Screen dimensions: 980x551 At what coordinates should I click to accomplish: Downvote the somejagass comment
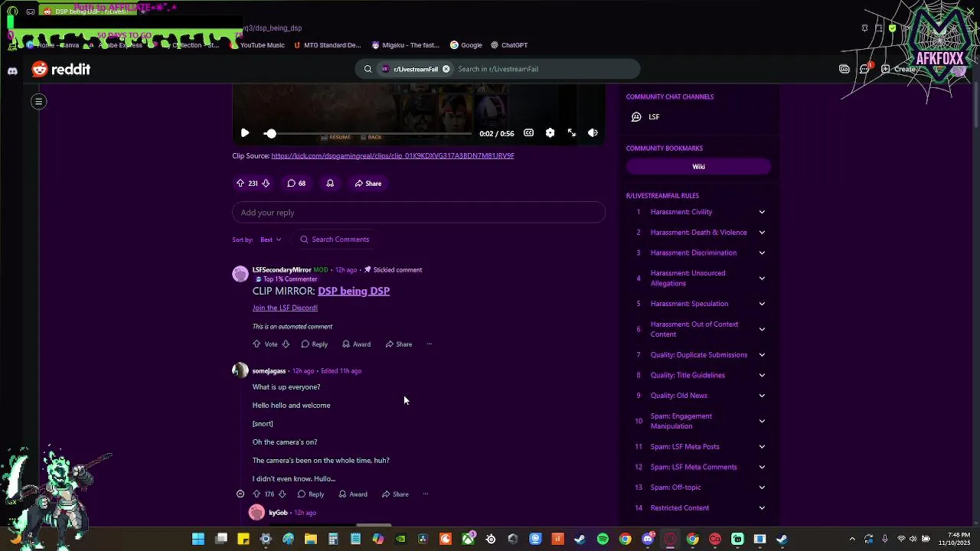click(x=282, y=494)
